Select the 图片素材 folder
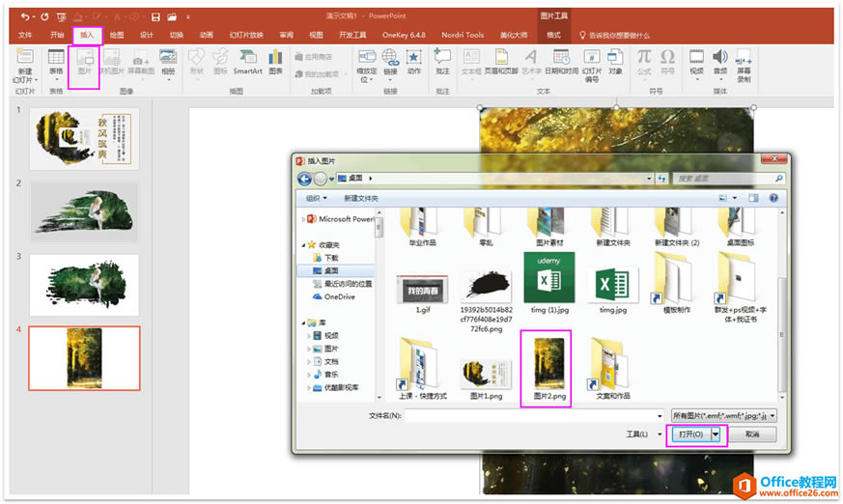This screenshot has width=843, height=504. (x=549, y=227)
